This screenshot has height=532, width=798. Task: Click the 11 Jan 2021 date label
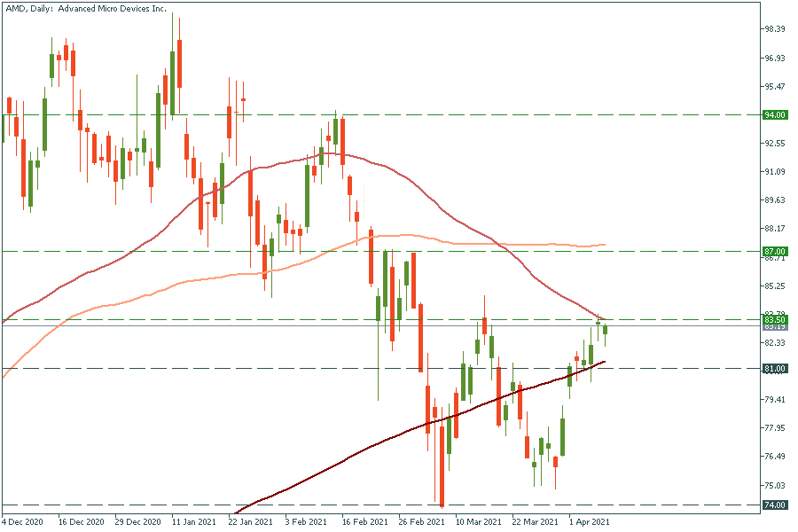tap(192, 522)
